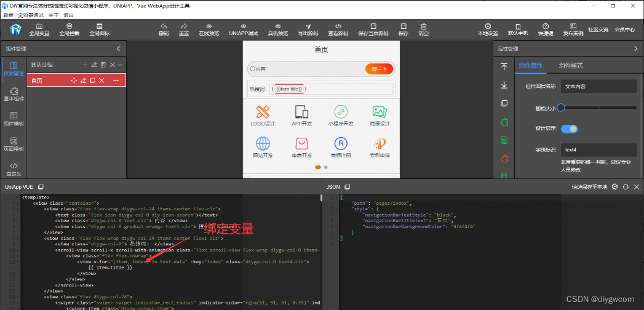Toggle the 设计显示 switch

click(x=569, y=129)
